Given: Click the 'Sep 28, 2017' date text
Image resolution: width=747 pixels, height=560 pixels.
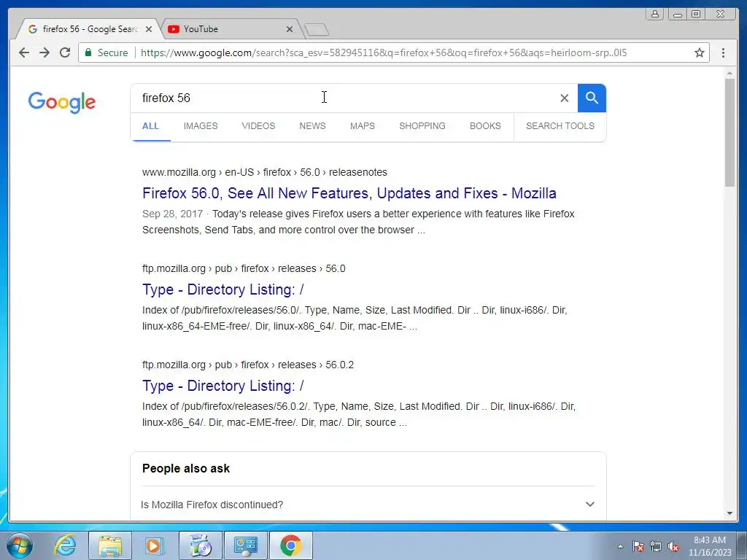Looking at the screenshot, I should click(x=172, y=214).
